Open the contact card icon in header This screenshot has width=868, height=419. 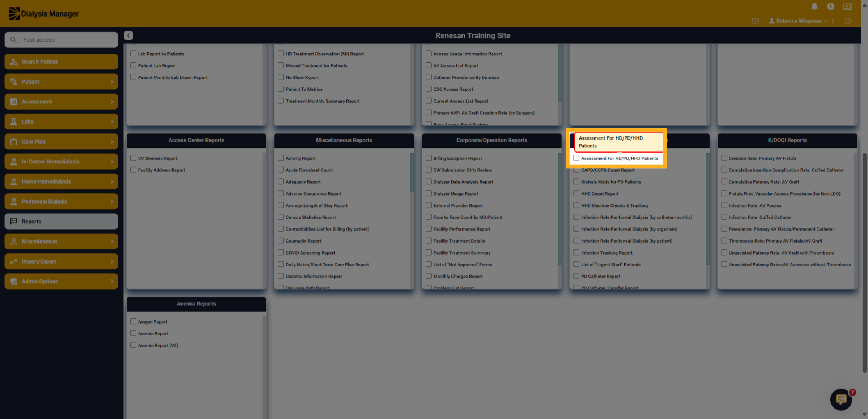(x=848, y=7)
